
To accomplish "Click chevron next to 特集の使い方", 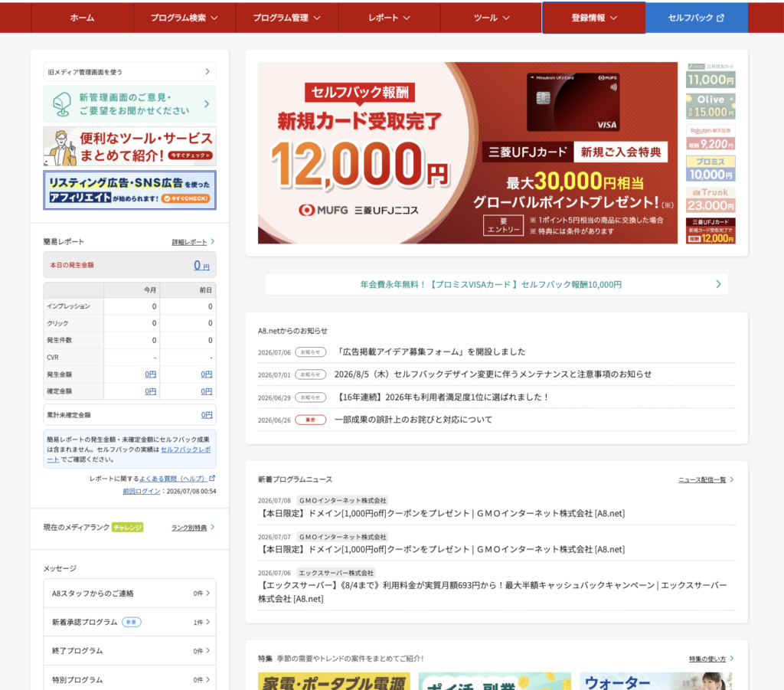I will [x=732, y=659].
